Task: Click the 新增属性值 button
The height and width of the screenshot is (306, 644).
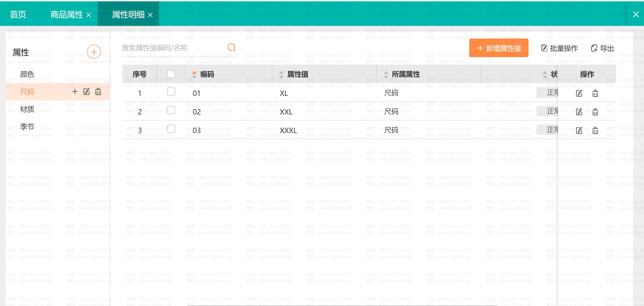Action: click(x=499, y=48)
